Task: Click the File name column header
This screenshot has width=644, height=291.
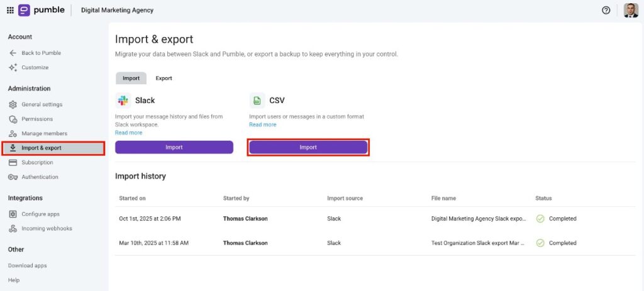Action: click(x=443, y=198)
